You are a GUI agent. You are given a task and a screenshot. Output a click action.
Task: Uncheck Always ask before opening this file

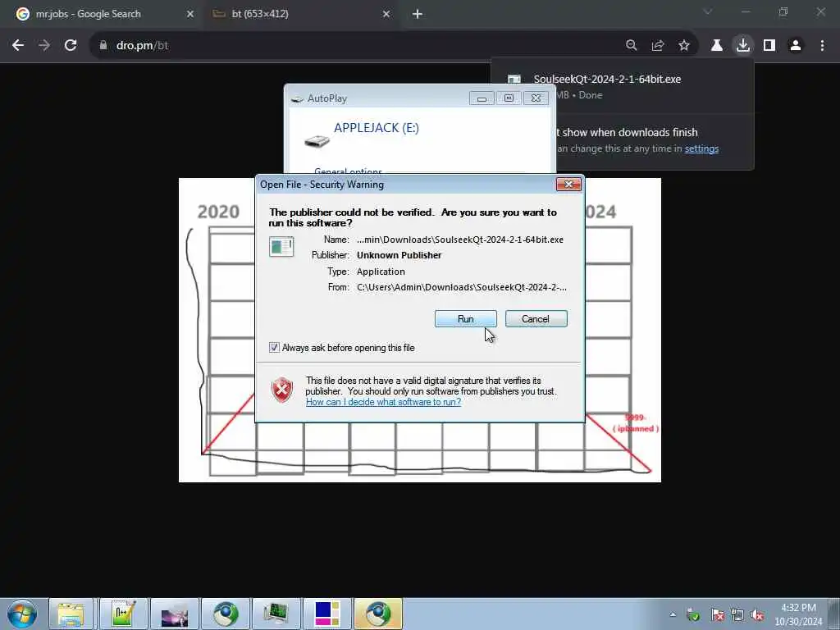(x=274, y=348)
